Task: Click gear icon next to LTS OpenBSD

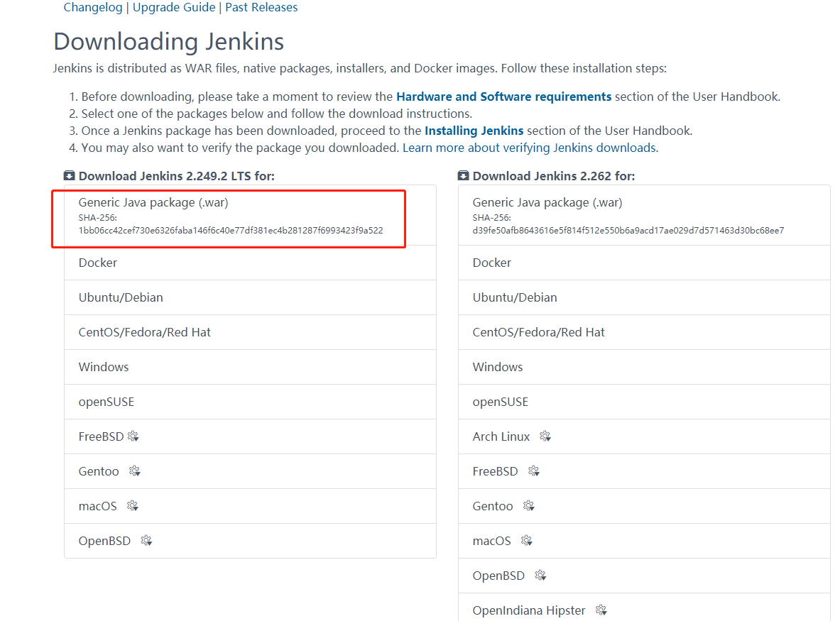Action: click(146, 541)
